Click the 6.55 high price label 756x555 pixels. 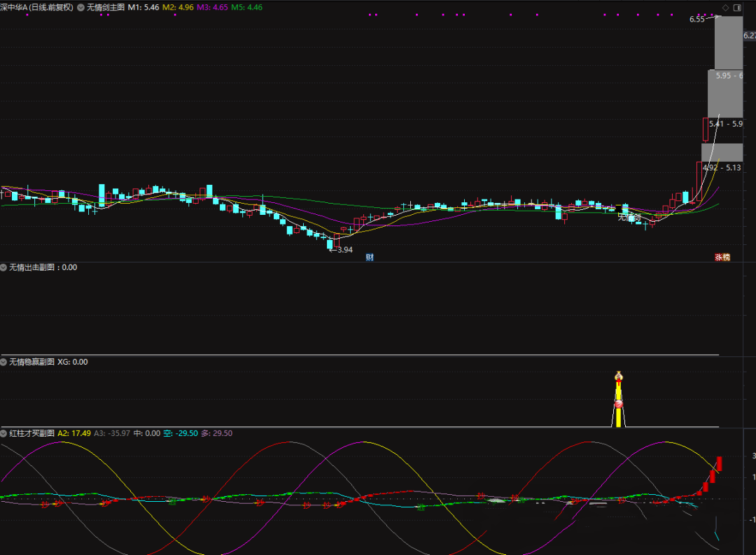pos(696,20)
